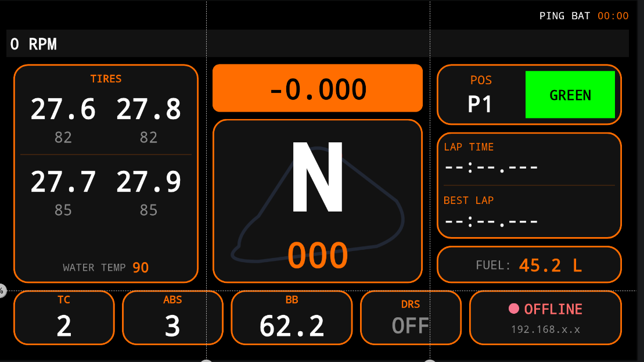Select the BEST LAP value placeholder
The height and width of the screenshot is (362, 644).
(x=491, y=221)
